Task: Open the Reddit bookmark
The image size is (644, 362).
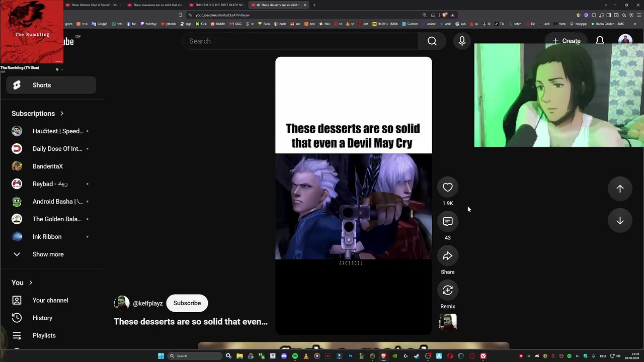Action: pos(217,24)
